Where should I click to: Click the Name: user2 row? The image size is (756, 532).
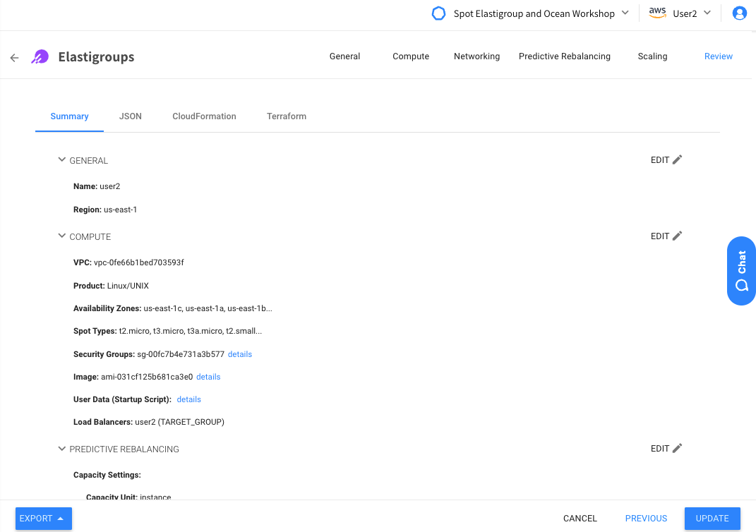97,186
